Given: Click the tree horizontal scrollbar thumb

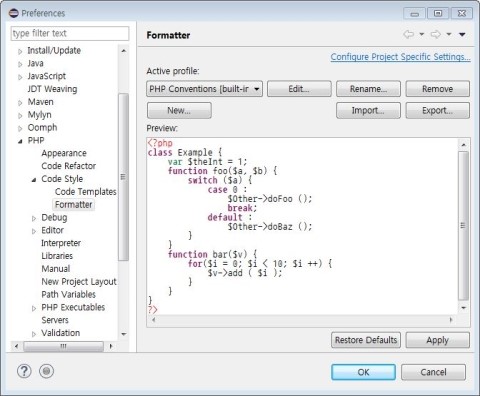Looking at the screenshot, I should [63, 346].
